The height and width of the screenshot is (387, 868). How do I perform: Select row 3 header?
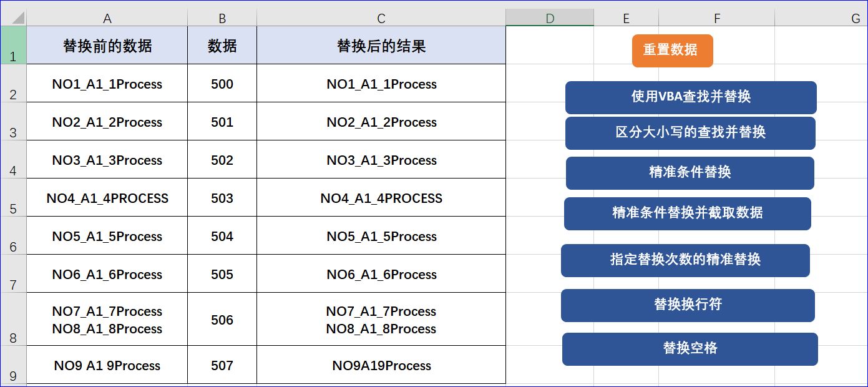[13, 121]
